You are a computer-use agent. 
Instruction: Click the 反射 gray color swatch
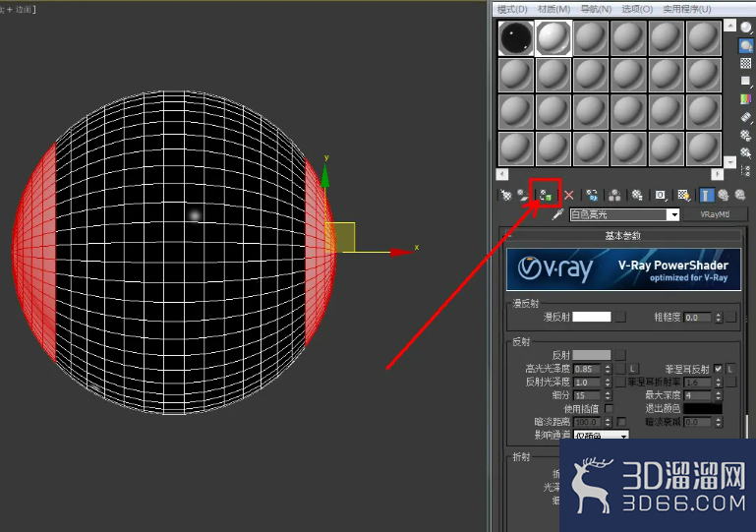click(592, 355)
